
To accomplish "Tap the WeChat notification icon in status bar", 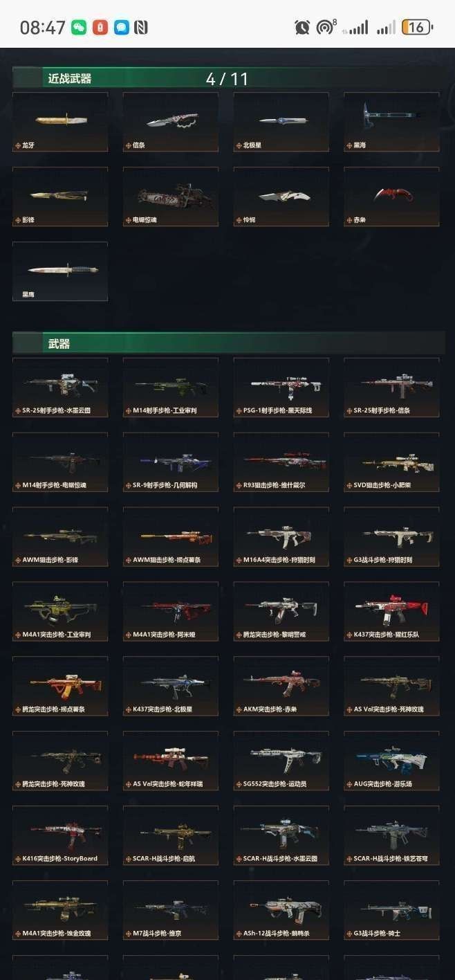I will pyautogui.click(x=79, y=28).
